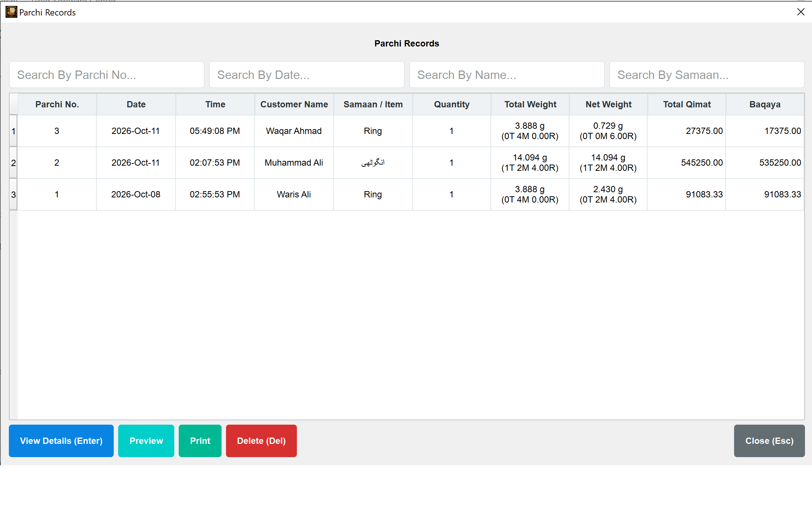The height and width of the screenshot is (518, 812).
Task: Click Total Qimat value 545250.00
Action: point(687,163)
